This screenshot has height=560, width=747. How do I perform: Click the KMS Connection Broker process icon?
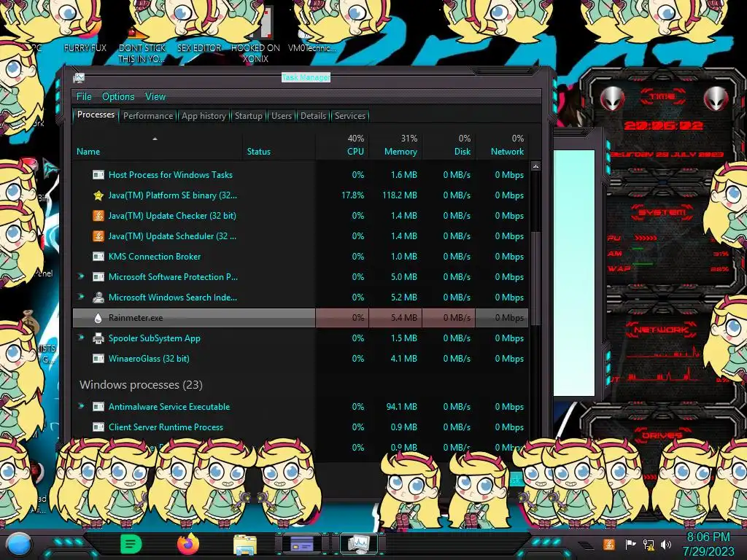coord(98,257)
